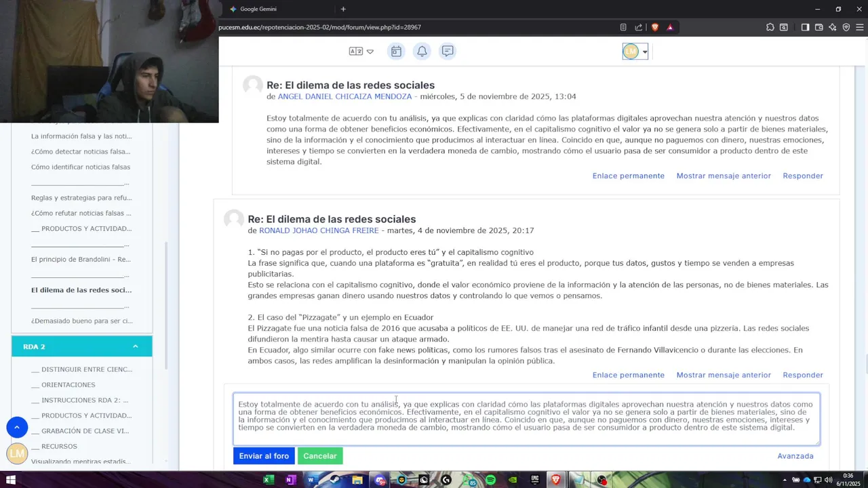Image resolution: width=868 pixels, height=488 pixels.
Task: Open the notifications bell
Action: 422,52
